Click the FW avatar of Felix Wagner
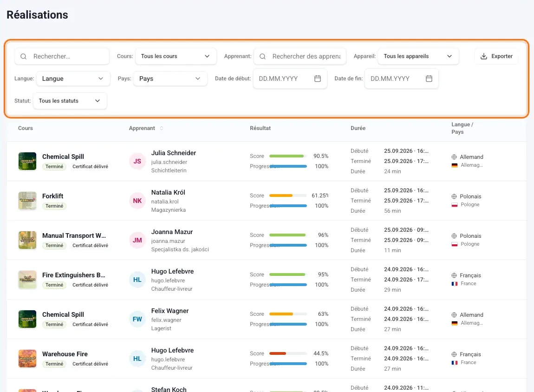 pos(137,319)
